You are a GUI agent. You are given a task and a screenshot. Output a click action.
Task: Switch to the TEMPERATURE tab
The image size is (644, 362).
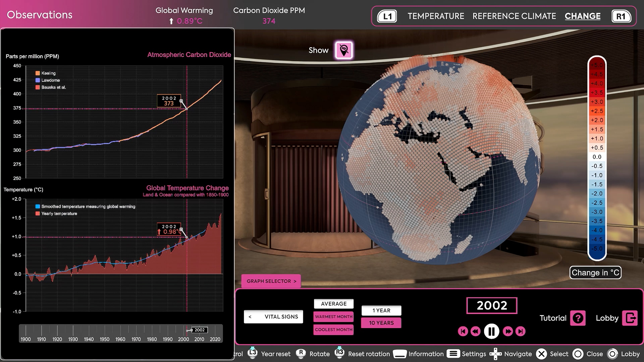[436, 16]
